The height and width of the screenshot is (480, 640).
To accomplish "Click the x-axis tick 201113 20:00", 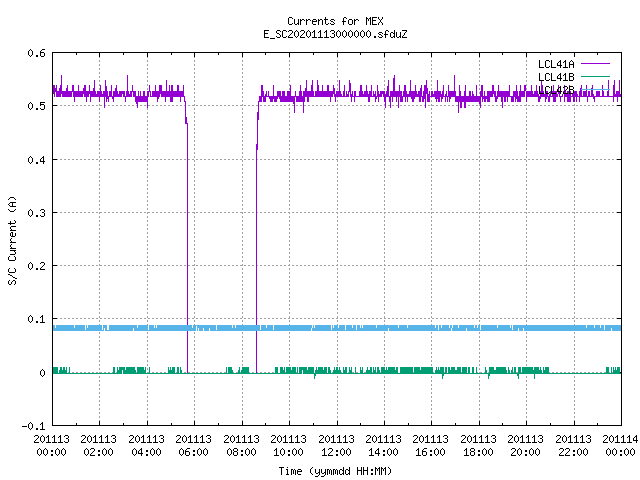I will coord(526,446).
